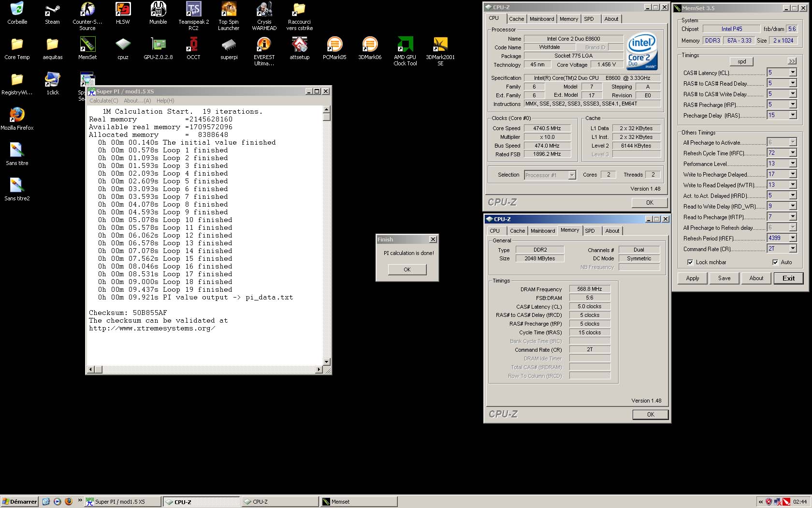Launch GPU-Z.0.2.8 from desktop
The width and height of the screenshot is (812, 508).
tap(158, 48)
